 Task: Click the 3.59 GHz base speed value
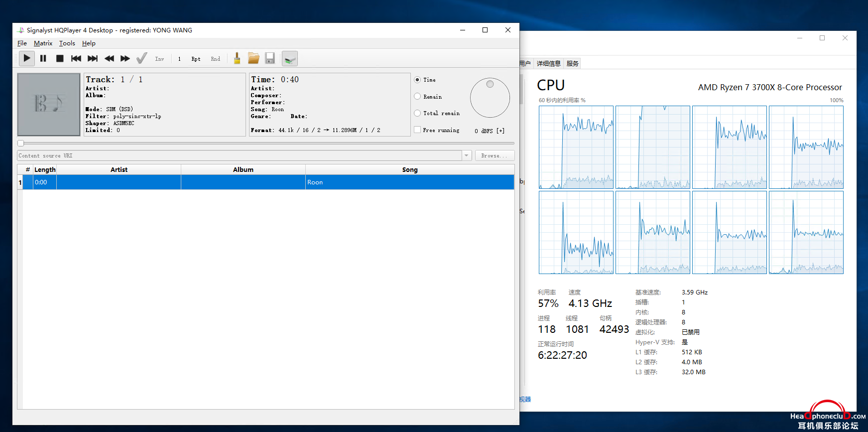695,292
